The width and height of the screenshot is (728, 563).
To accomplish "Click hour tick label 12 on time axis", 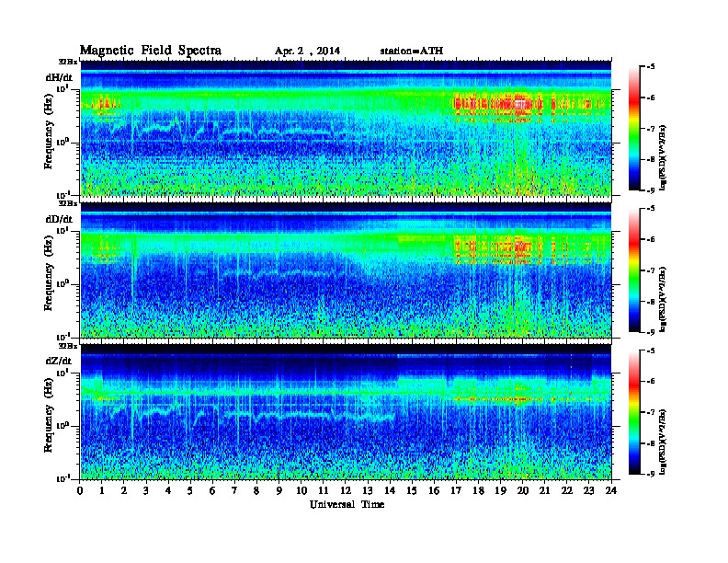I will [x=346, y=490].
